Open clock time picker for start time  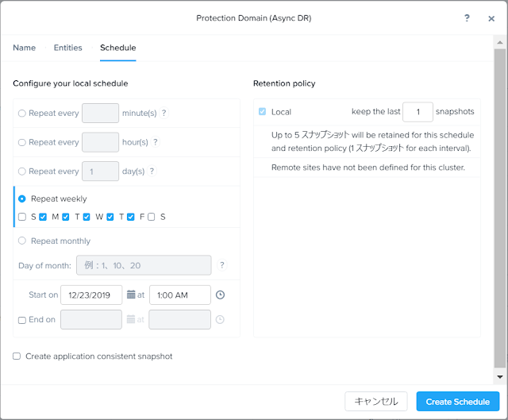click(x=221, y=295)
